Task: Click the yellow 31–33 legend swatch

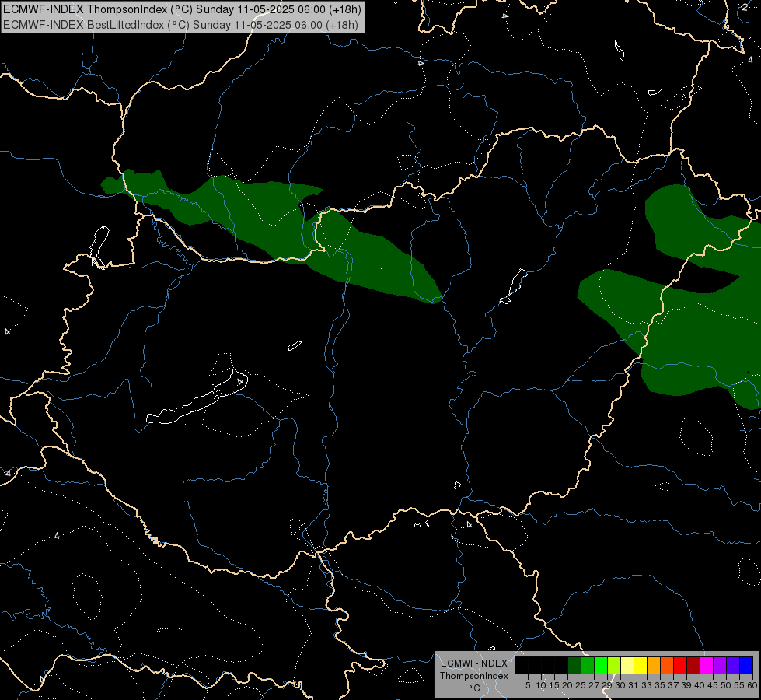Action: click(641, 665)
